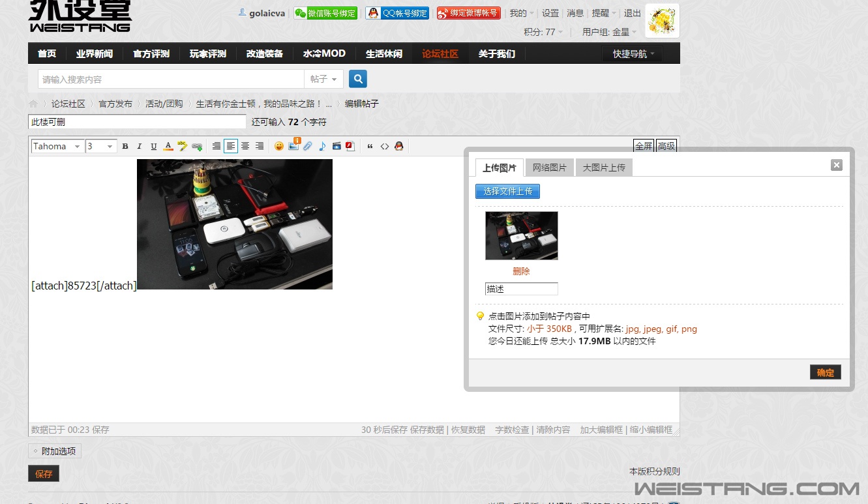The height and width of the screenshot is (504, 868).
Task: Align text left in editor
Action: click(x=231, y=146)
